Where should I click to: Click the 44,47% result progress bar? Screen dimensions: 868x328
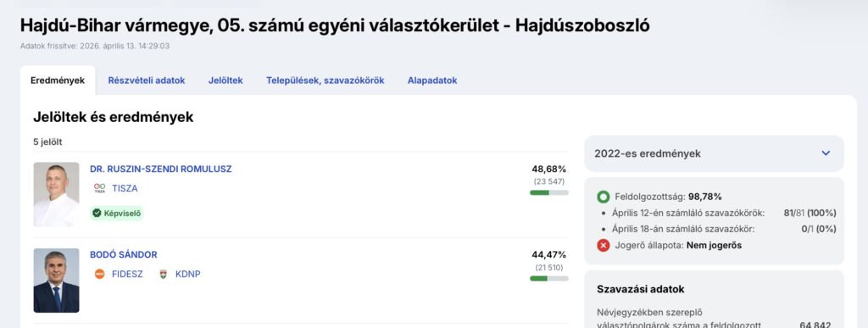pos(548,278)
